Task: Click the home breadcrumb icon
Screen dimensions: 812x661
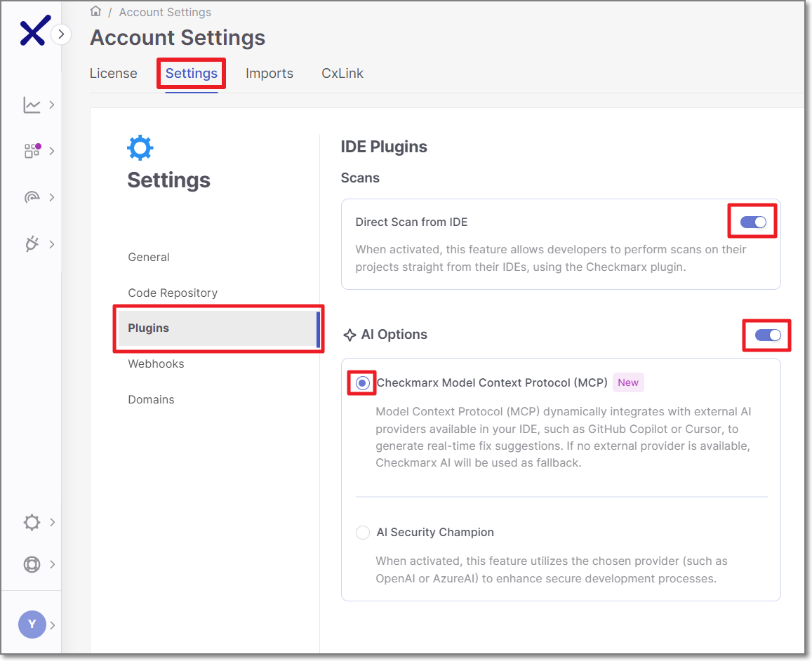Action: coord(96,11)
